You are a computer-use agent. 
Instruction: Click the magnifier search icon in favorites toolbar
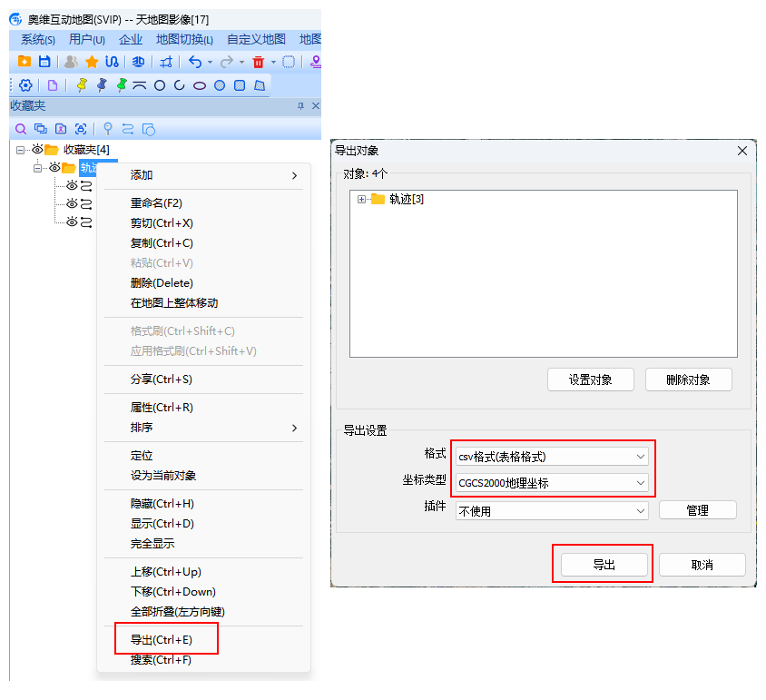pyautogui.click(x=21, y=129)
